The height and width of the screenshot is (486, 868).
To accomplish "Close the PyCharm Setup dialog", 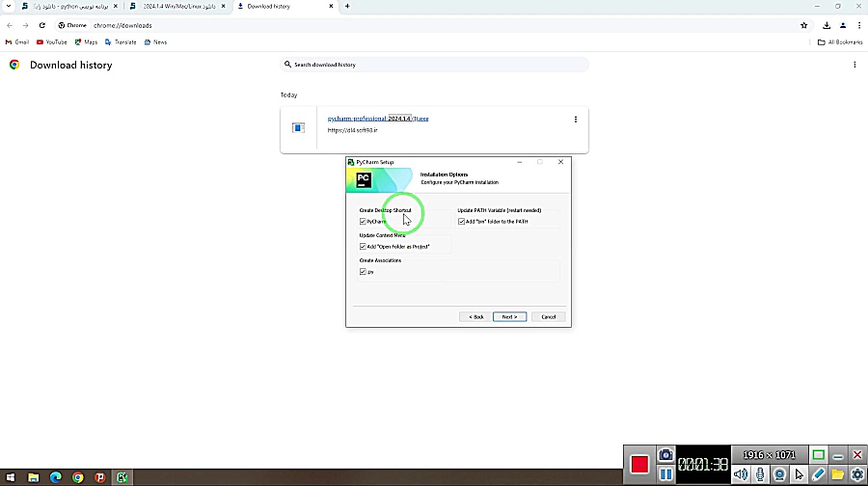I will [560, 162].
